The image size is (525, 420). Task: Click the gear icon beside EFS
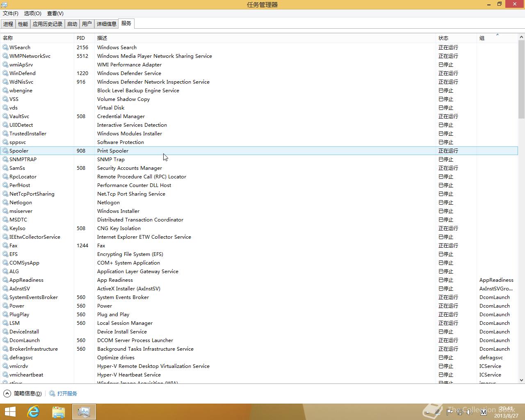click(x=5, y=254)
